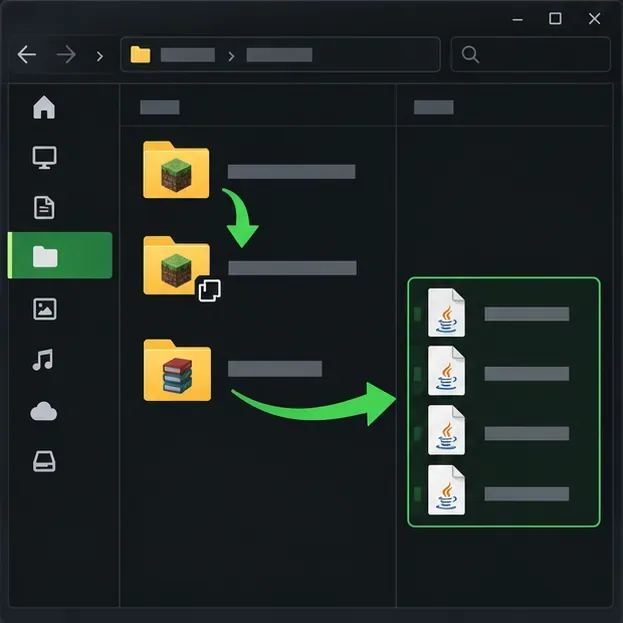Click first breadcrumb segment in address bar
This screenshot has height=623, width=623.
188,55
